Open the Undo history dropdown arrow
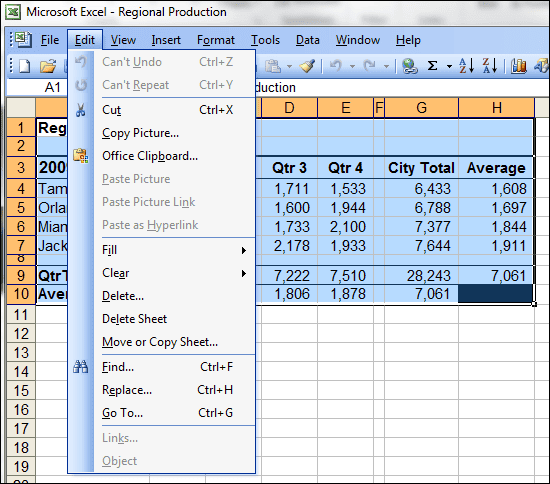 point(353,66)
